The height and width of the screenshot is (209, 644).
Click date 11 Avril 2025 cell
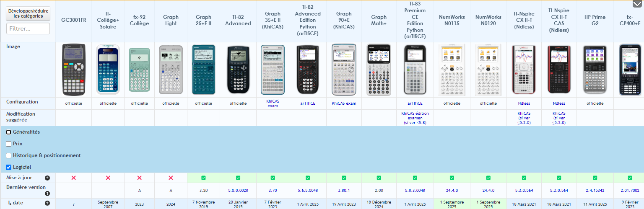(595, 204)
